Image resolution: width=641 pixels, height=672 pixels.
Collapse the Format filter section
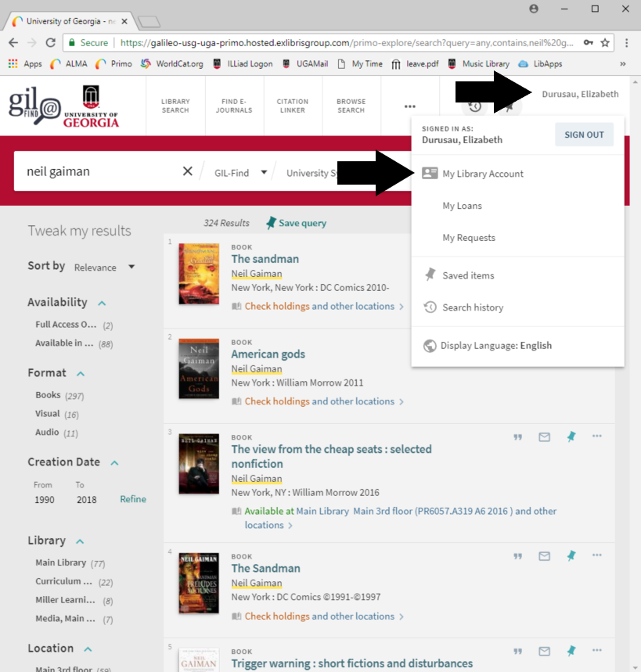(x=81, y=374)
